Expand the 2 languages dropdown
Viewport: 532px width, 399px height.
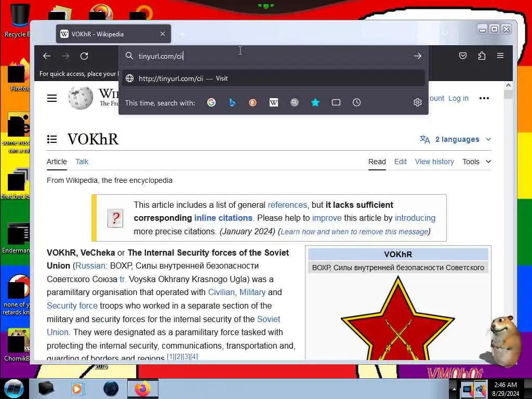[455, 139]
